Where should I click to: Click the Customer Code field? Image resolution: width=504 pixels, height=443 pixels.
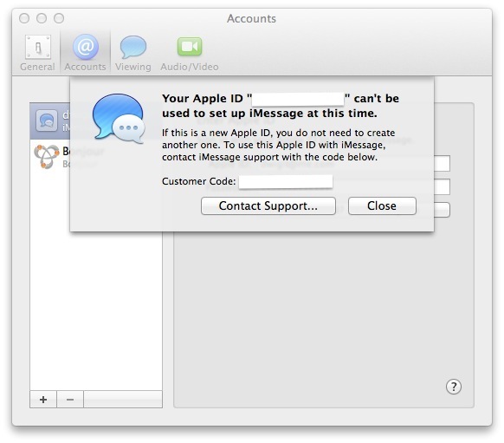[x=286, y=182]
